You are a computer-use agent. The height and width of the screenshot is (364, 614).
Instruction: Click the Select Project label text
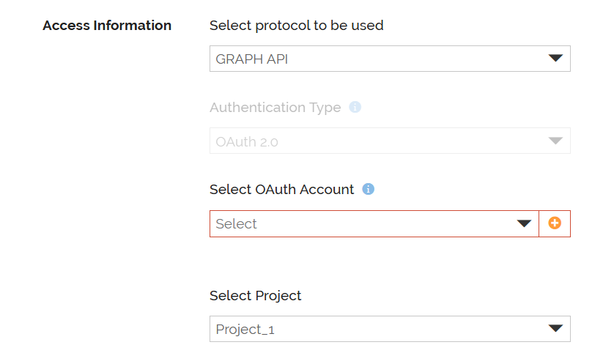pos(255,295)
